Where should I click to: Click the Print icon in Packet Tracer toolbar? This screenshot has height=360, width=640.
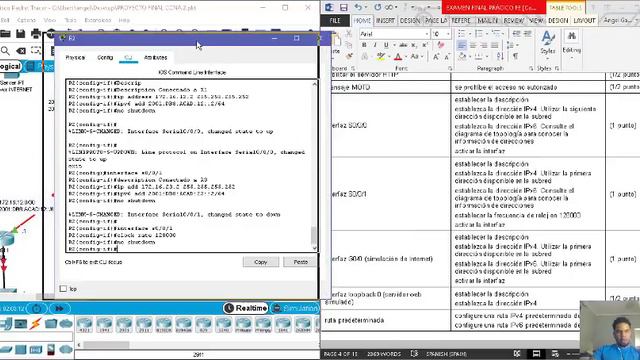36,33
